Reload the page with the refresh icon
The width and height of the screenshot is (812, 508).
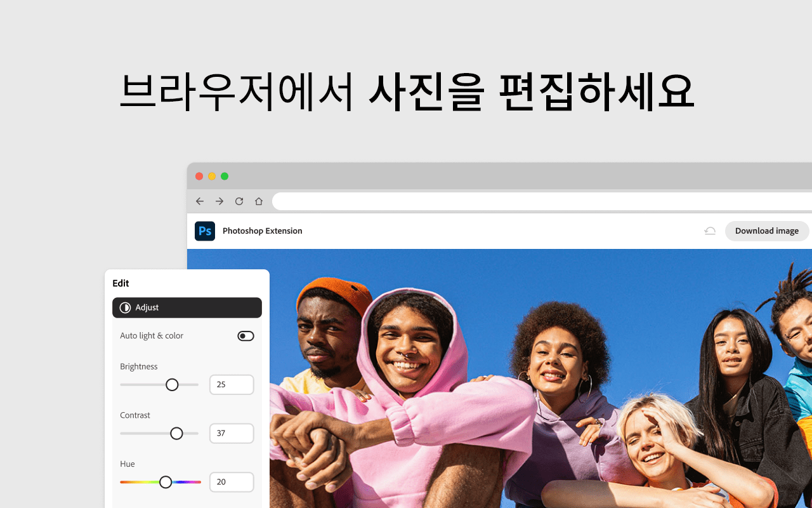[239, 201]
